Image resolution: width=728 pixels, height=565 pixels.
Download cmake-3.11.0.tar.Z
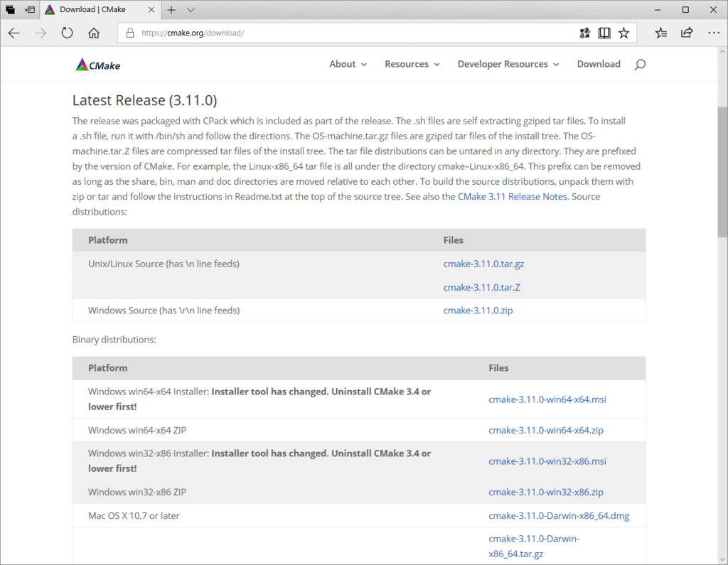click(x=481, y=287)
